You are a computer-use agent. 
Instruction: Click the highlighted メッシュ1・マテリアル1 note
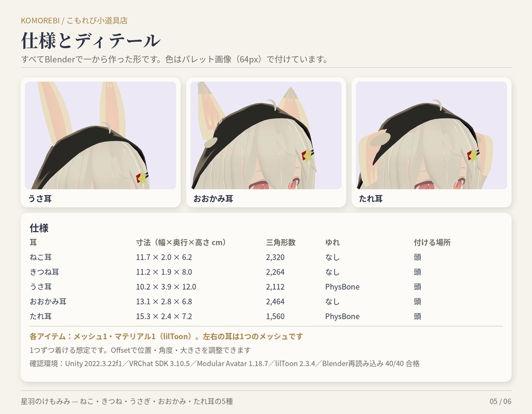[166, 336]
